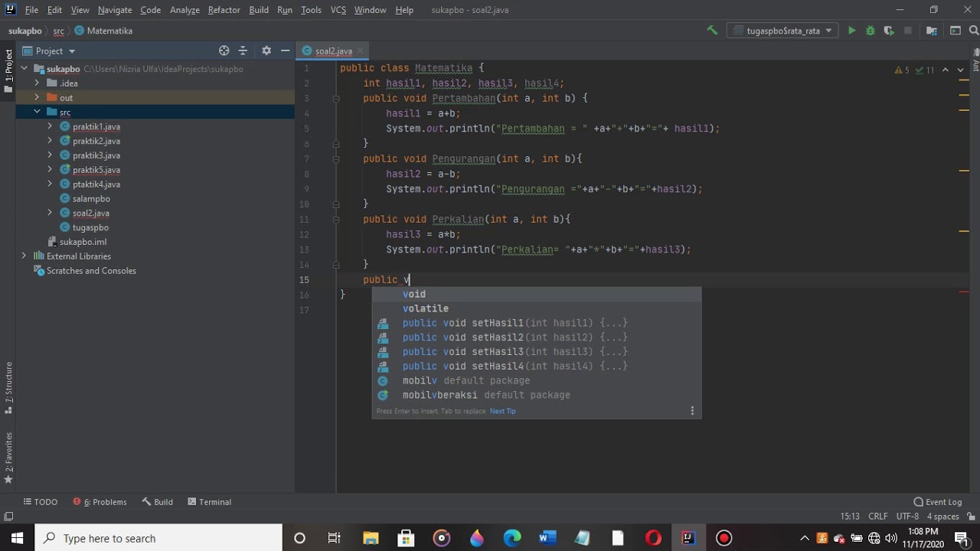Open the Tools menu

click(311, 10)
